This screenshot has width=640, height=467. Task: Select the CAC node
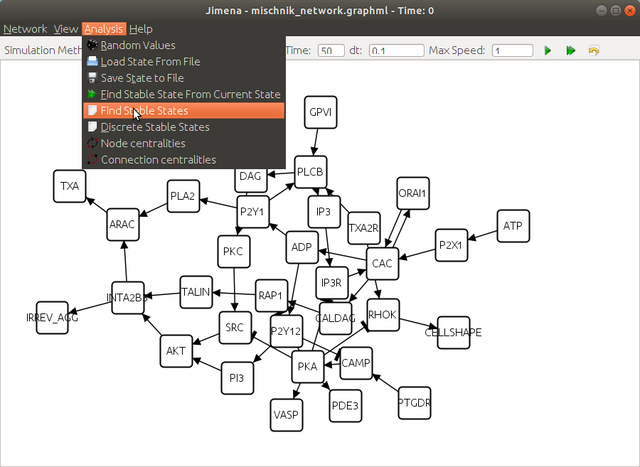(x=382, y=263)
